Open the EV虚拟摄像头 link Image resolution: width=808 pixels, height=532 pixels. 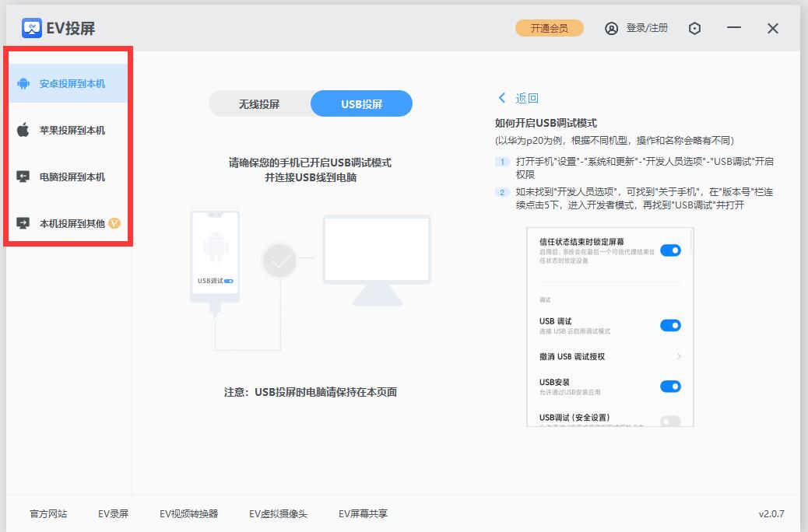tap(278, 513)
